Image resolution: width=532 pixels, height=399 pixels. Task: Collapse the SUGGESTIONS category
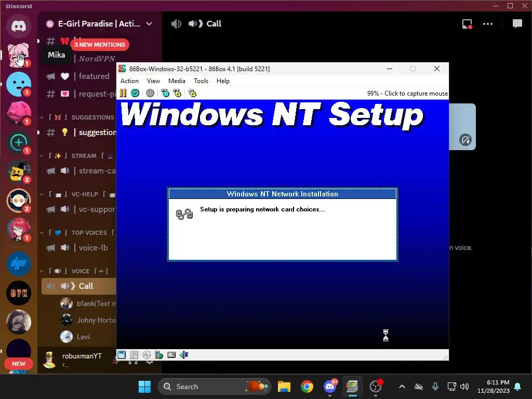click(x=78, y=117)
